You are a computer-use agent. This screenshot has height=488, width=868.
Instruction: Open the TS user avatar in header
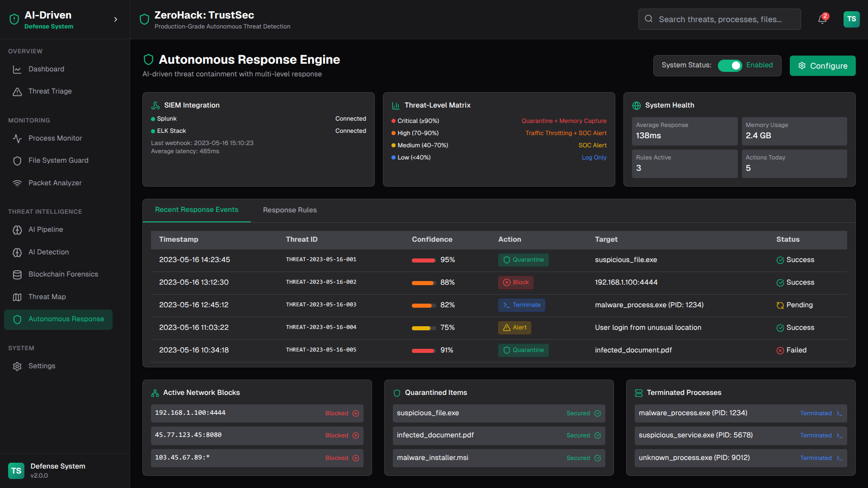[x=851, y=19]
